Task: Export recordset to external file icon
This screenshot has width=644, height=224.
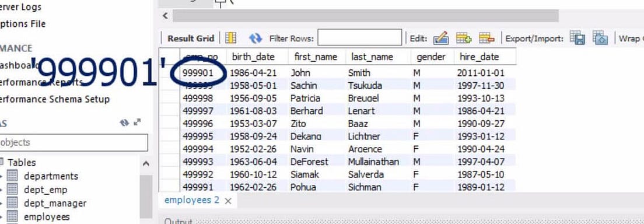Action: tap(577, 38)
